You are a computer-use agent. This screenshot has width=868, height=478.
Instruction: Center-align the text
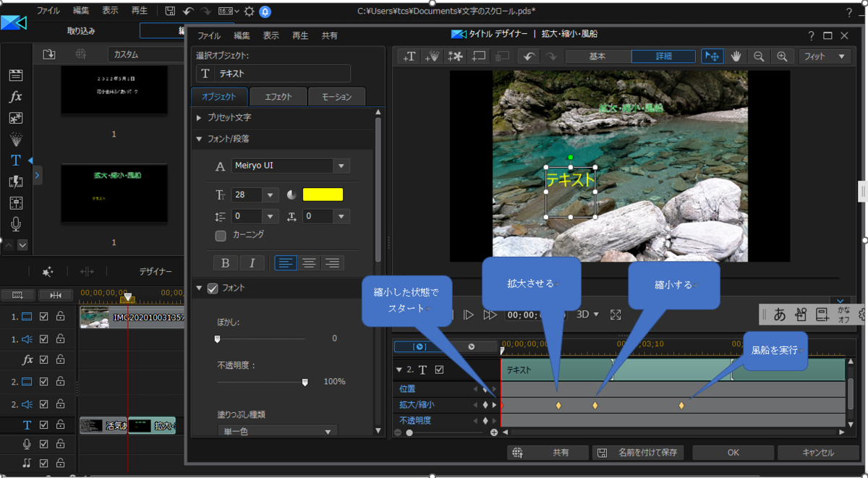(x=309, y=263)
